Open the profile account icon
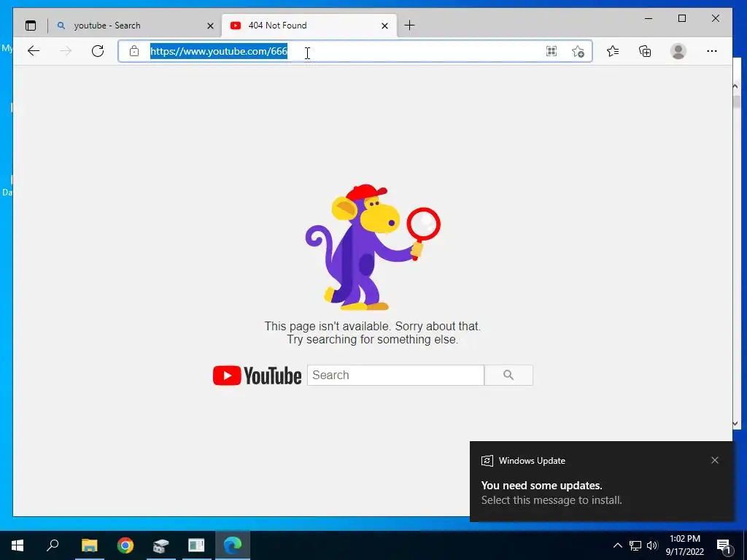Screen dimensions: 747x560 click(678, 51)
